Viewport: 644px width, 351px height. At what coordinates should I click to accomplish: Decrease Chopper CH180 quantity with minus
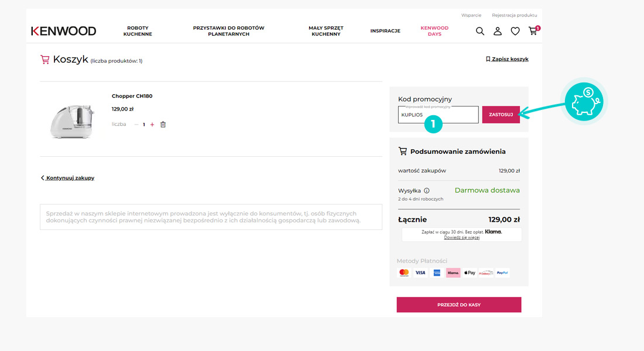pos(136,125)
